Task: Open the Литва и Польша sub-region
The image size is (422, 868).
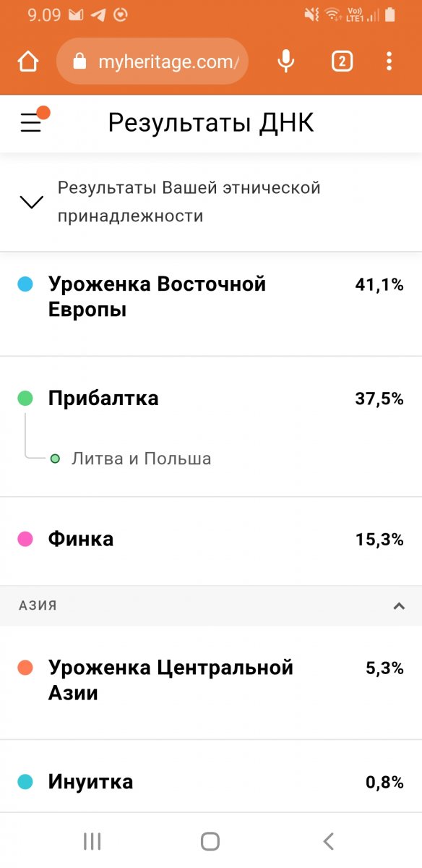Action: [142, 459]
